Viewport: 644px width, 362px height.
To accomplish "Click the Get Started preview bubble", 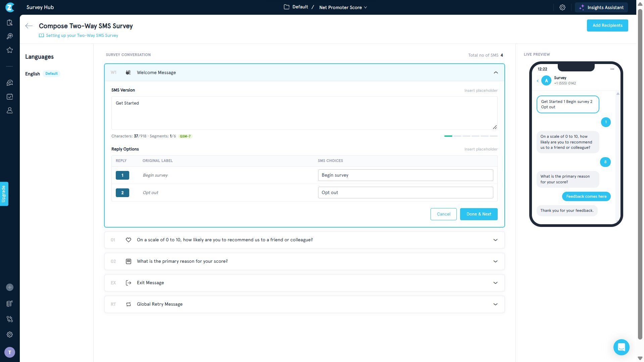I will point(568,104).
